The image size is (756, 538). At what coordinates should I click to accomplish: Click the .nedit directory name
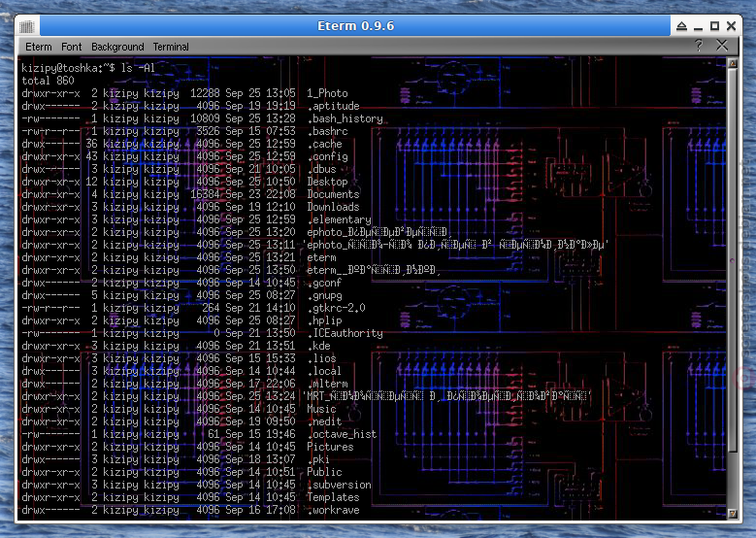click(324, 421)
